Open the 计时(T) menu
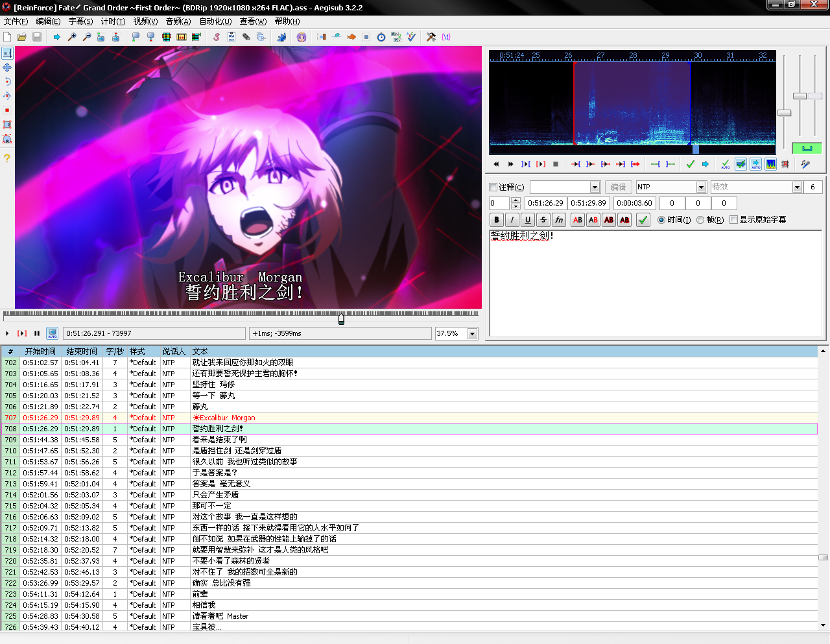Image resolution: width=830 pixels, height=644 pixels. (x=113, y=21)
